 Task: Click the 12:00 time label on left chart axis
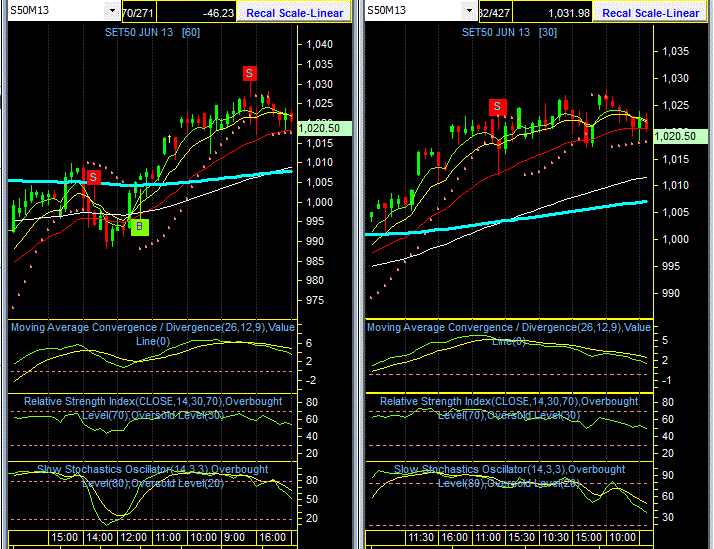pos(133,537)
